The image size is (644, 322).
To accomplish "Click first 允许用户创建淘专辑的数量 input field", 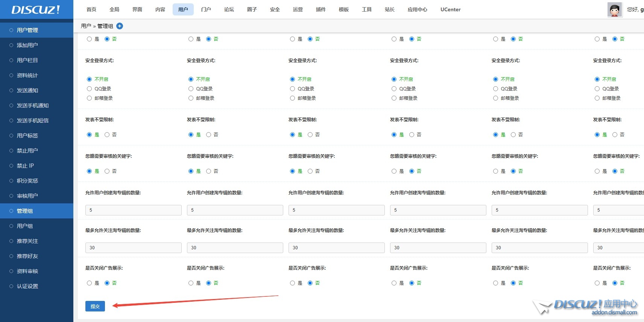I will [133, 210].
